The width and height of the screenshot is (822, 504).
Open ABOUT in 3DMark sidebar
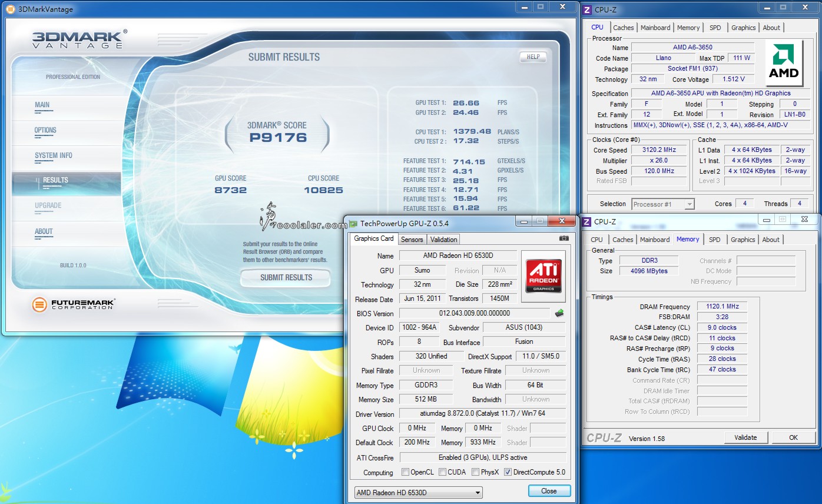44,231
